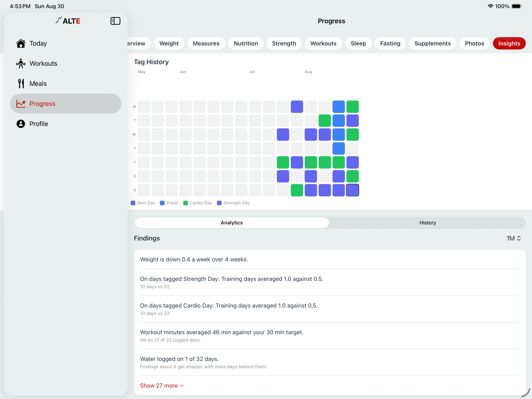
Task: Select the blue Thursday travel cell
Action: (x=338, y=148)
